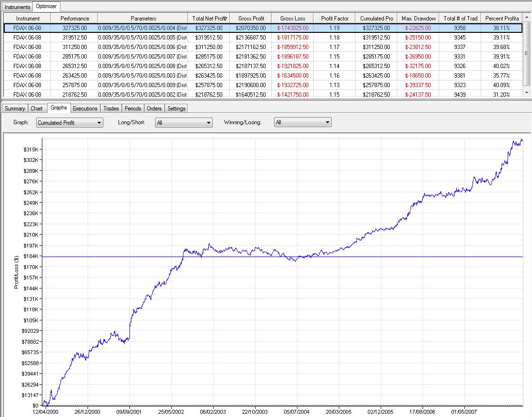Sort results by Performance column

pos(75,19)
